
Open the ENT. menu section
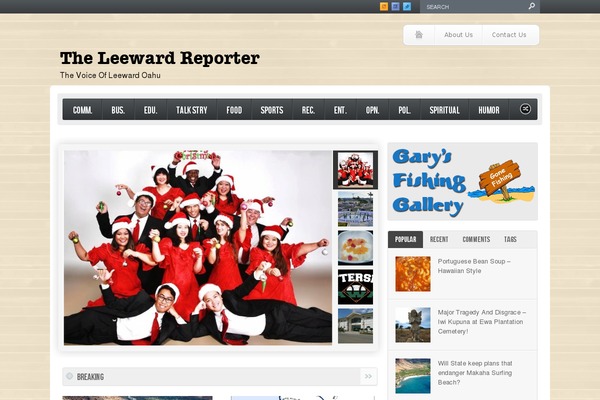coord(340,110)
